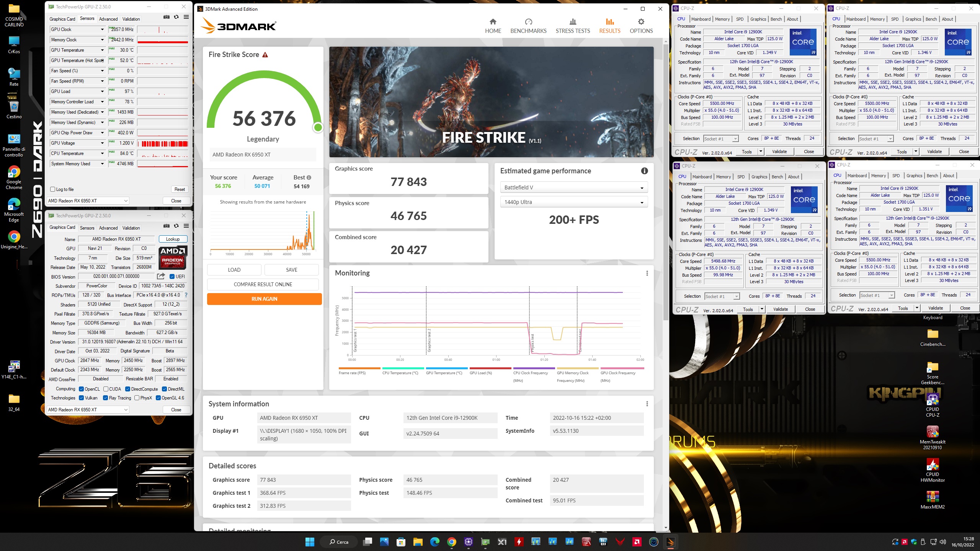Open the MaxxMEM2 desktop icon
The width and height of the screenshot is (980, 551).
(932, 500)
